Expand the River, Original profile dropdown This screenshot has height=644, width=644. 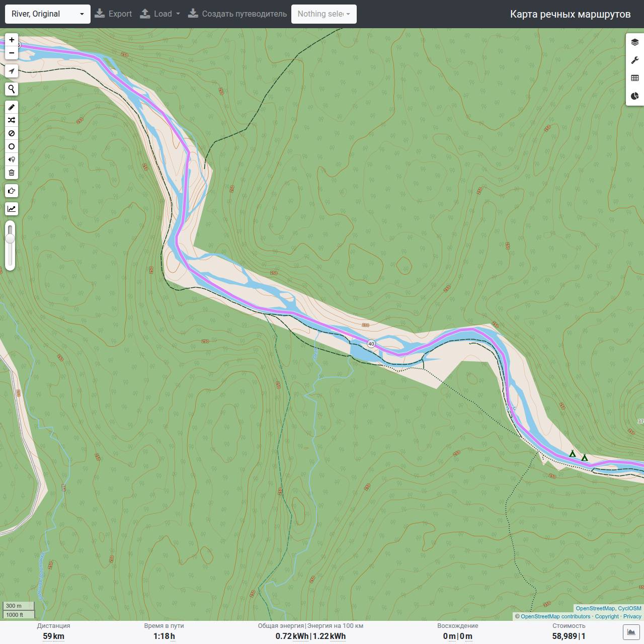[x=48, y=14]
